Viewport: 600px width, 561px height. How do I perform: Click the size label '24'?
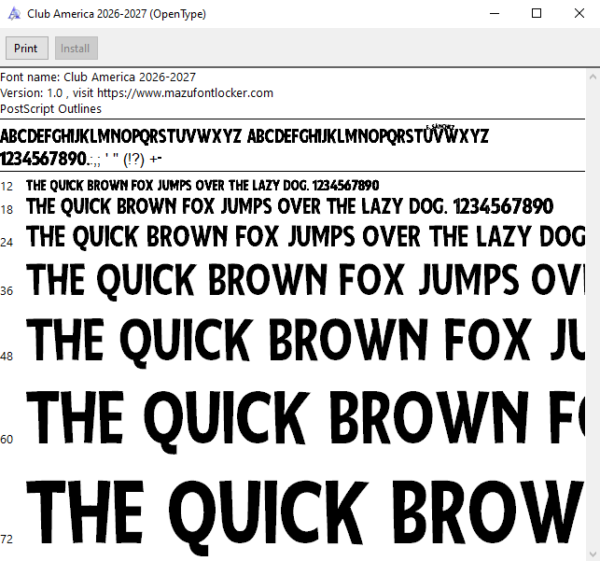click(7, 242)
